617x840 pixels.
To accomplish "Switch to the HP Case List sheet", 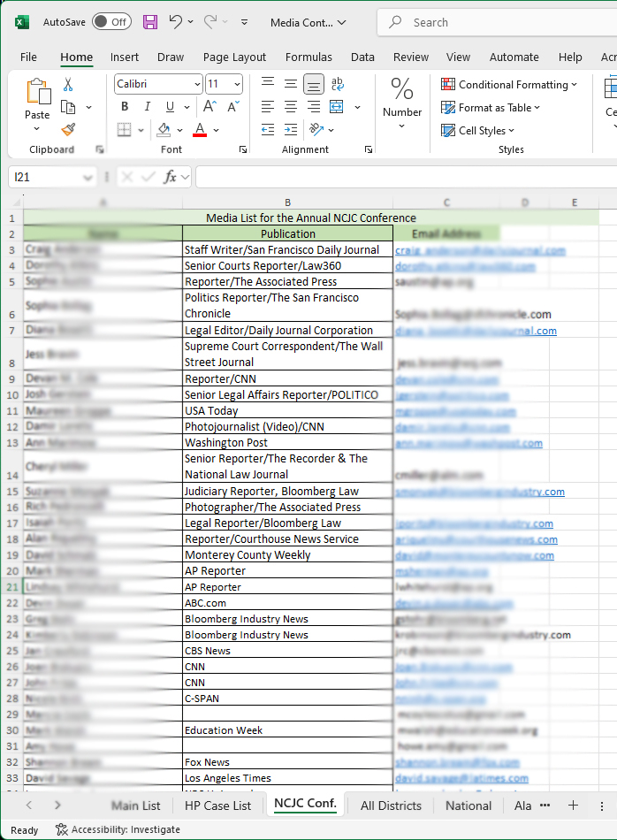I will pyautogui.click(x=217, y=806).
